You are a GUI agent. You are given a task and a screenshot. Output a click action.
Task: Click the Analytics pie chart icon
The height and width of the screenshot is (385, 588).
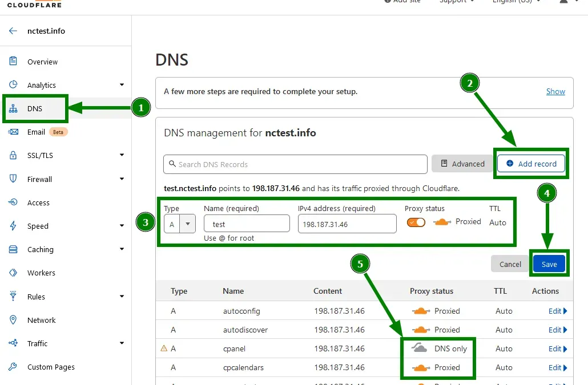coord(13,84)
